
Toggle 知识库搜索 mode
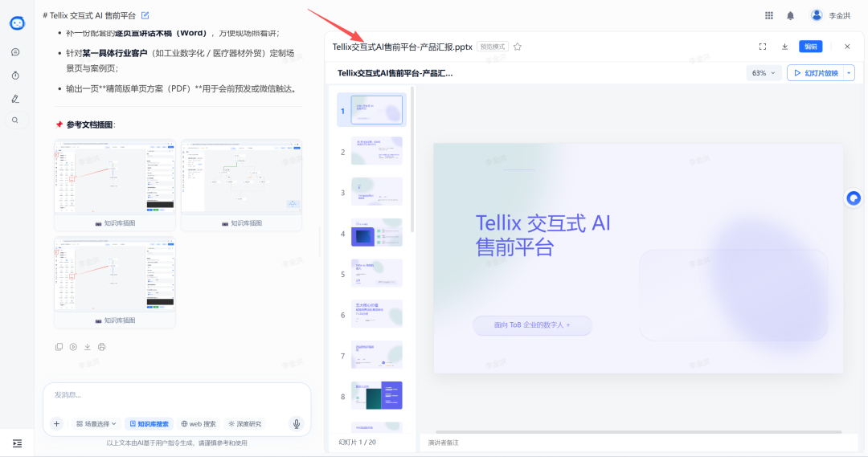pos(149,424)
